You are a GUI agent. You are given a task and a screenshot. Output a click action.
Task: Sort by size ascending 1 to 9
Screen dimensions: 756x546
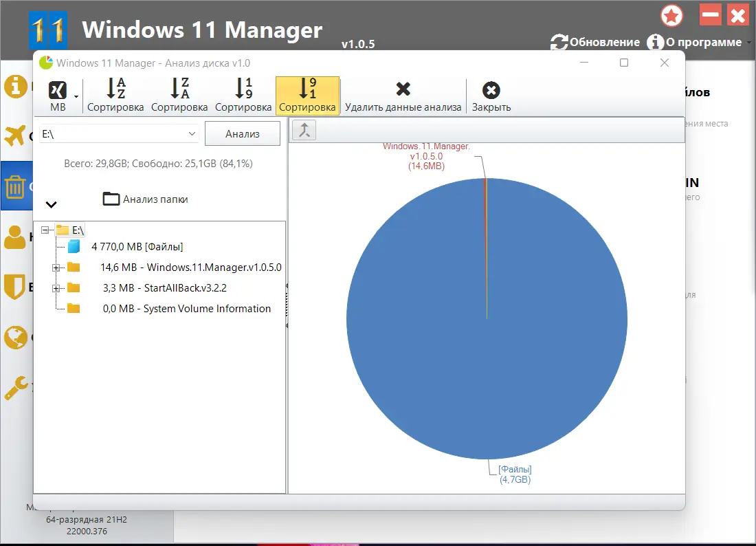click(243, 96)
